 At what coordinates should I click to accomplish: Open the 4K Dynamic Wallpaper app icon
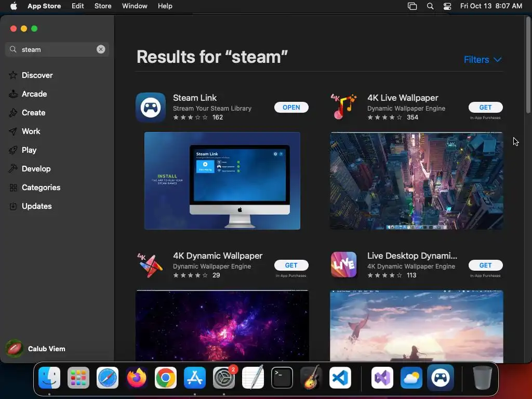click(x=150, y=265)
